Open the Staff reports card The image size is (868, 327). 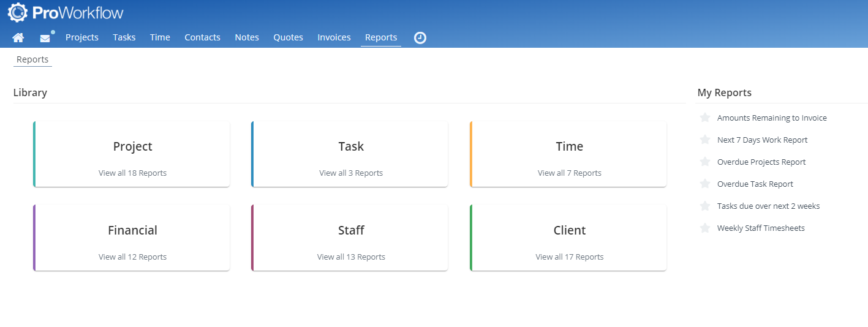(x=350, y=238)
